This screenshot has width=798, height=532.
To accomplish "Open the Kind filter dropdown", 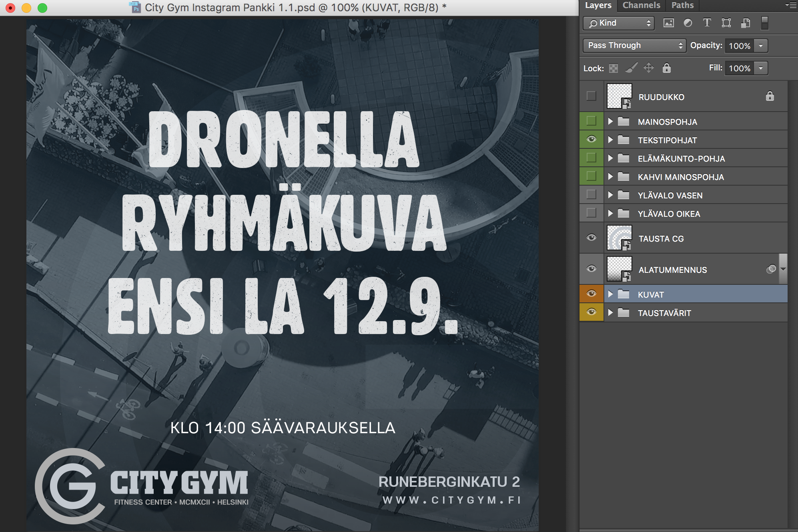I will coord(619,23).
